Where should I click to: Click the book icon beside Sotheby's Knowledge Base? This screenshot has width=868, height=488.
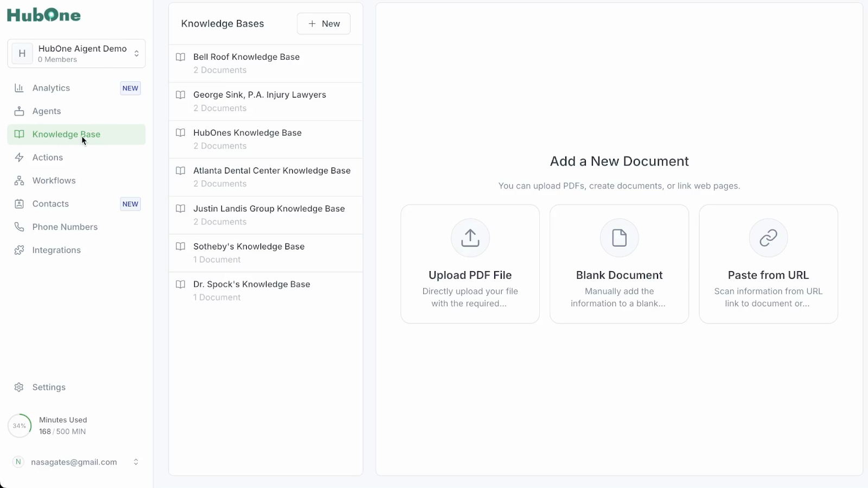pyautogui.click(x=181, y=246)
